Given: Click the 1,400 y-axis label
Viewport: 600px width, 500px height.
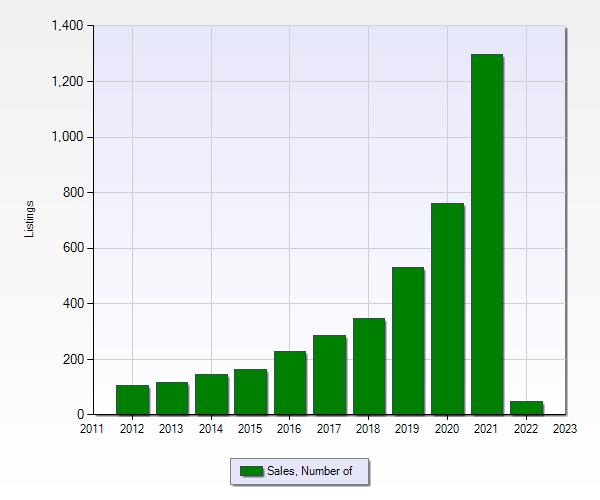Looking at the screenshot, I should coord(66,26).
